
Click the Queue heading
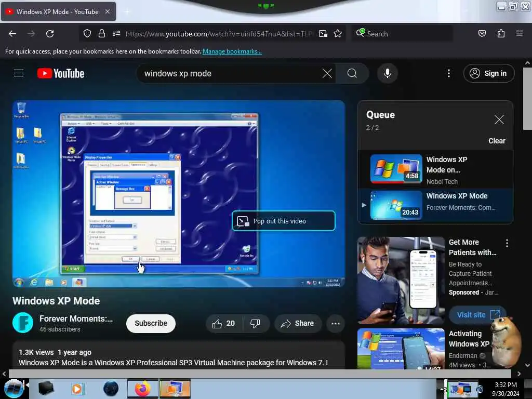pos(380,115)
